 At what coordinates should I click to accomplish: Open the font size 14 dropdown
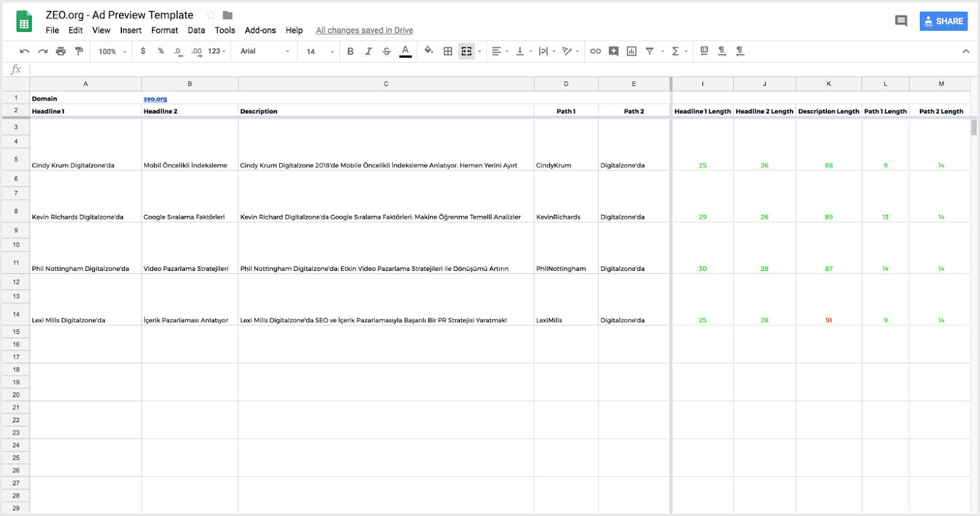click(320, 51)
